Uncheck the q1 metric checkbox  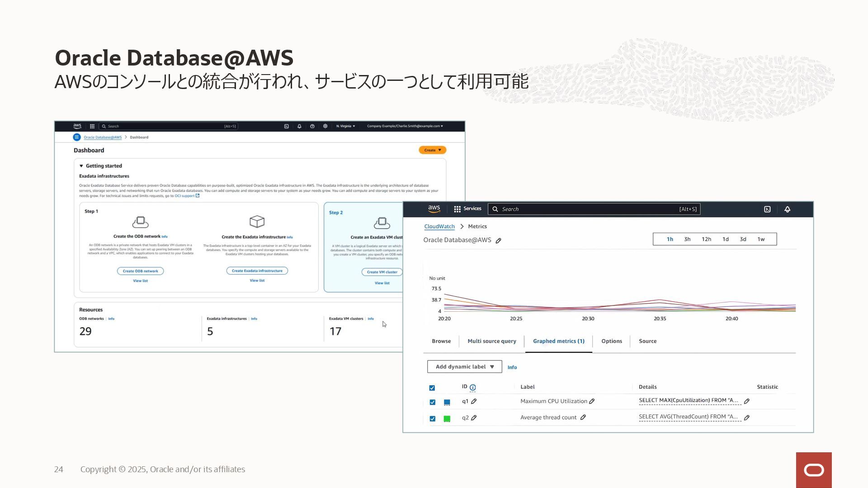tap(432, 402)
